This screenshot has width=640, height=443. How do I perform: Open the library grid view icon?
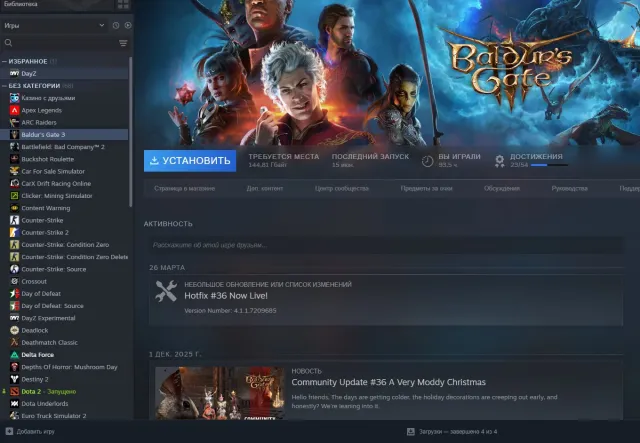pos(123,4)
